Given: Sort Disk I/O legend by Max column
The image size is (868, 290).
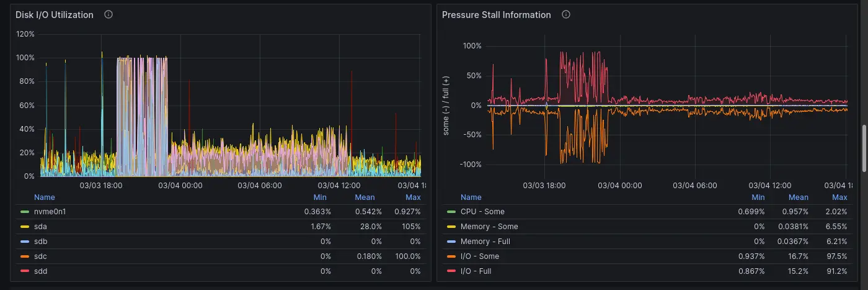Looking at the screenshot, I should coord(413,197).
